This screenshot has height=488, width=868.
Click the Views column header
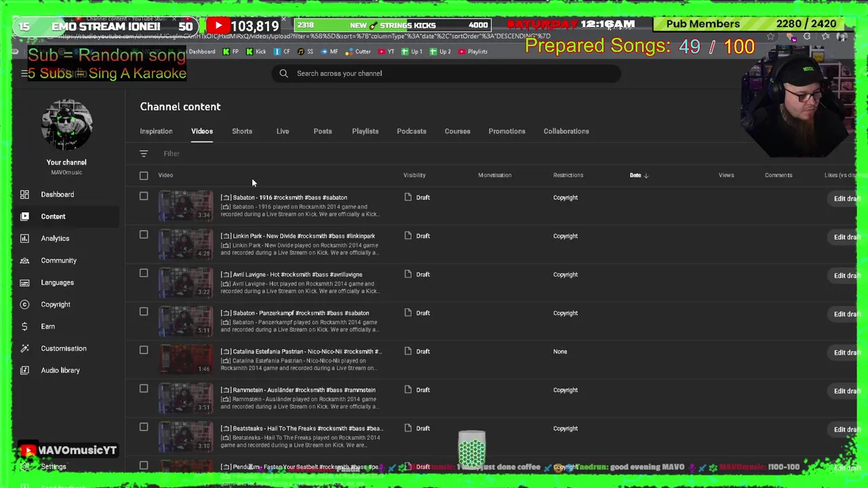coord(726,176)
